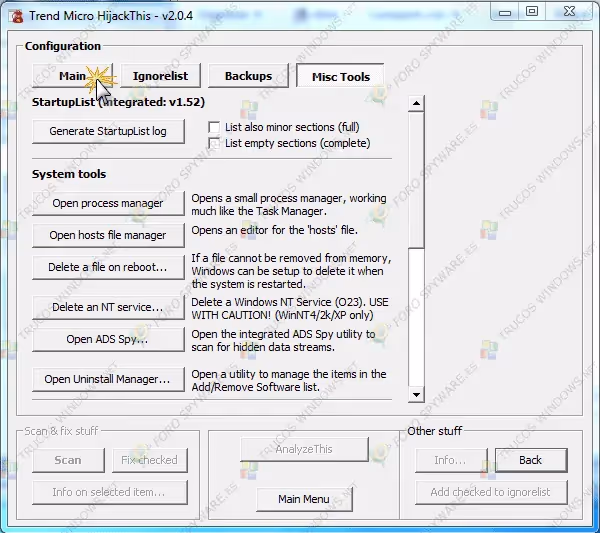
Task: Click Open process manager button
Action: (108, 203)
